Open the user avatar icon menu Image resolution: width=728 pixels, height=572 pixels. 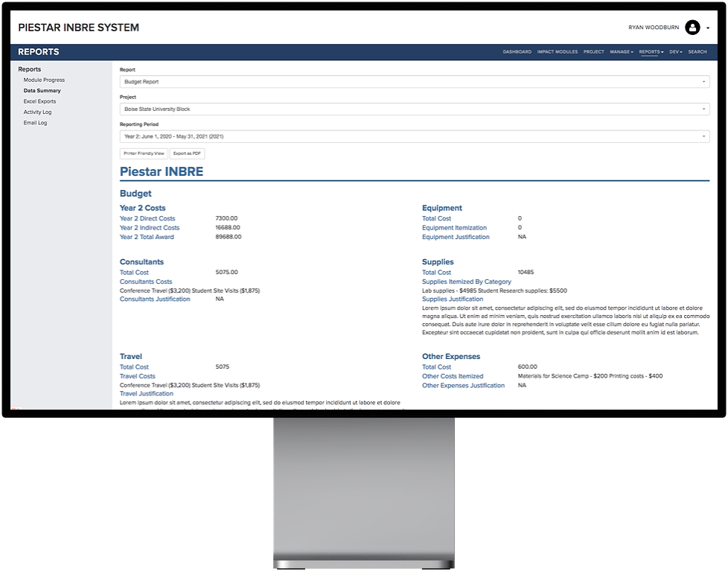coord(692,28)
